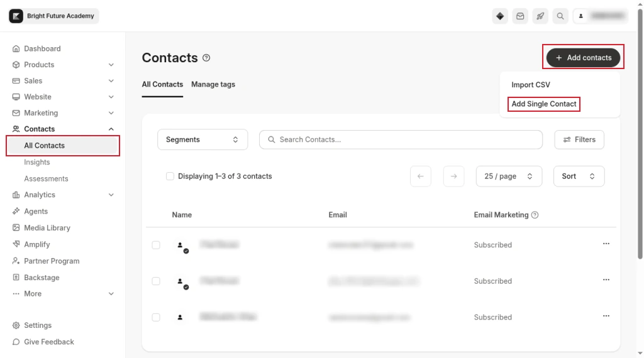Choose Add Single Contact from the menu

pos(544,104)
